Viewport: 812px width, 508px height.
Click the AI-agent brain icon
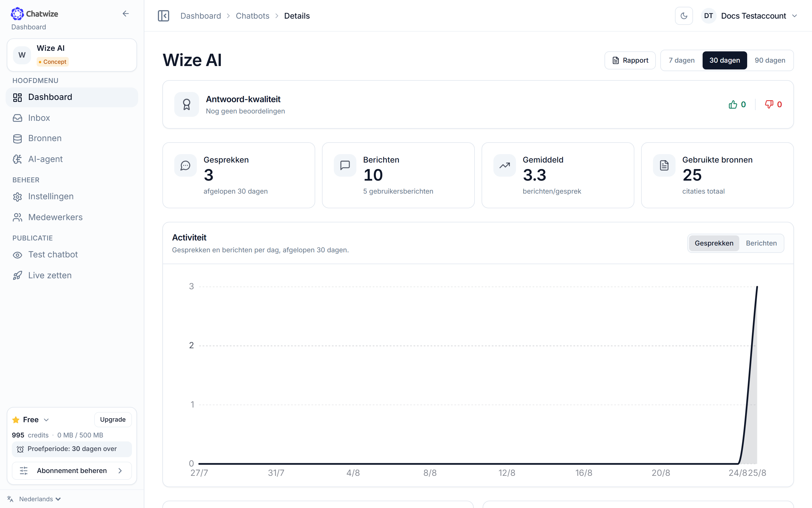click(17, 159)
